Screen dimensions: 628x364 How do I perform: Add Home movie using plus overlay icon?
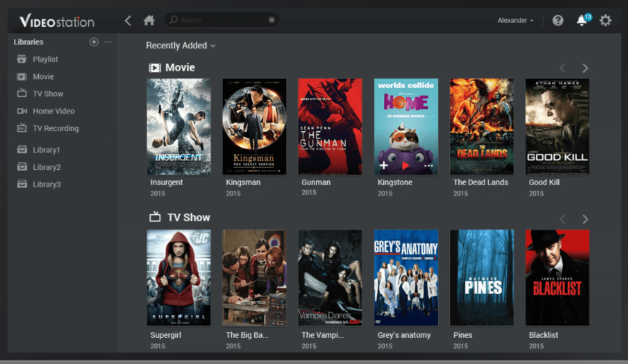point(383,165)
